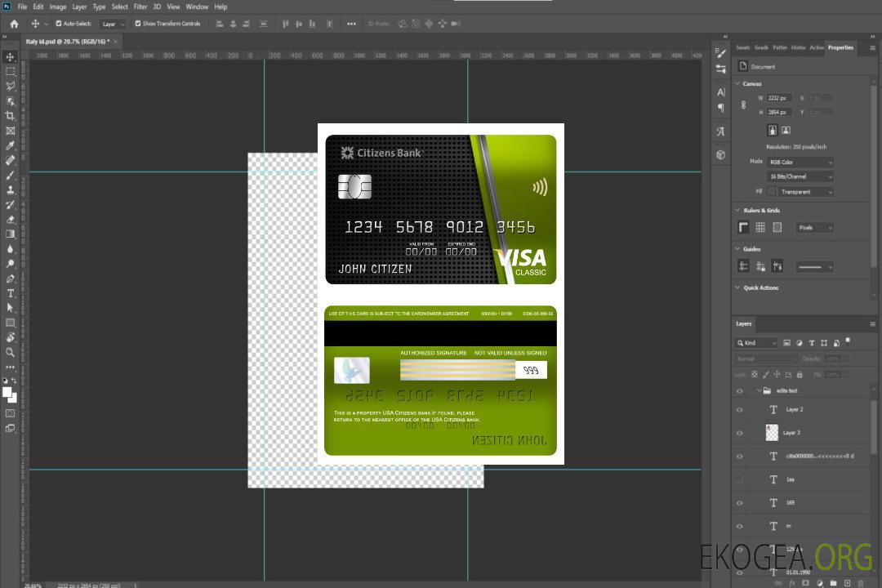Screen dimensions: 882x588
Task: Select the Layer 3 thumbnail
Action: (772, 432)
